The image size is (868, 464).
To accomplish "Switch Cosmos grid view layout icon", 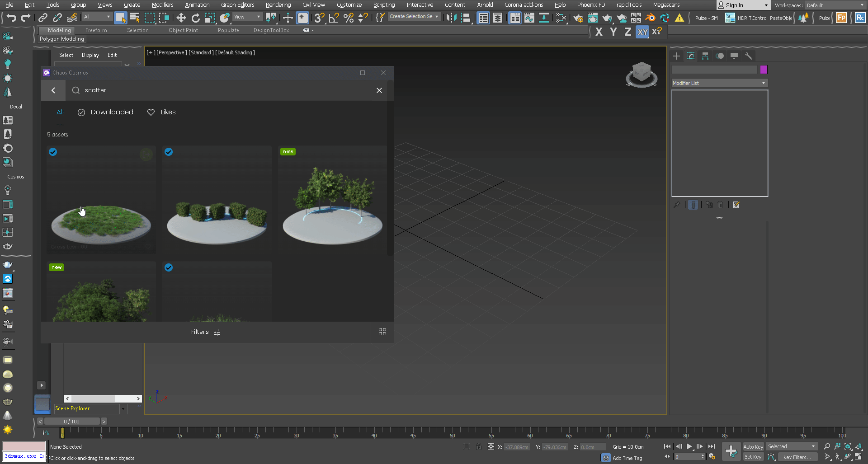I will [x=382, y=332].
